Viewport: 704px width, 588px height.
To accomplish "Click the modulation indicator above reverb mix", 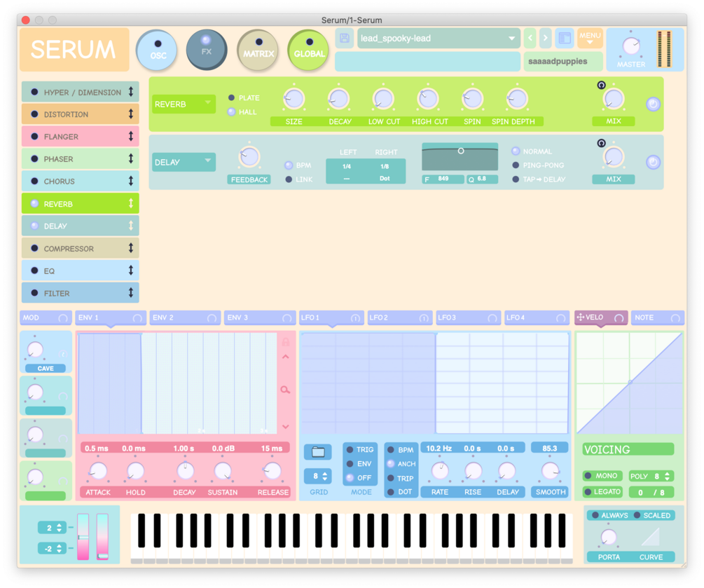I will 601,85.
